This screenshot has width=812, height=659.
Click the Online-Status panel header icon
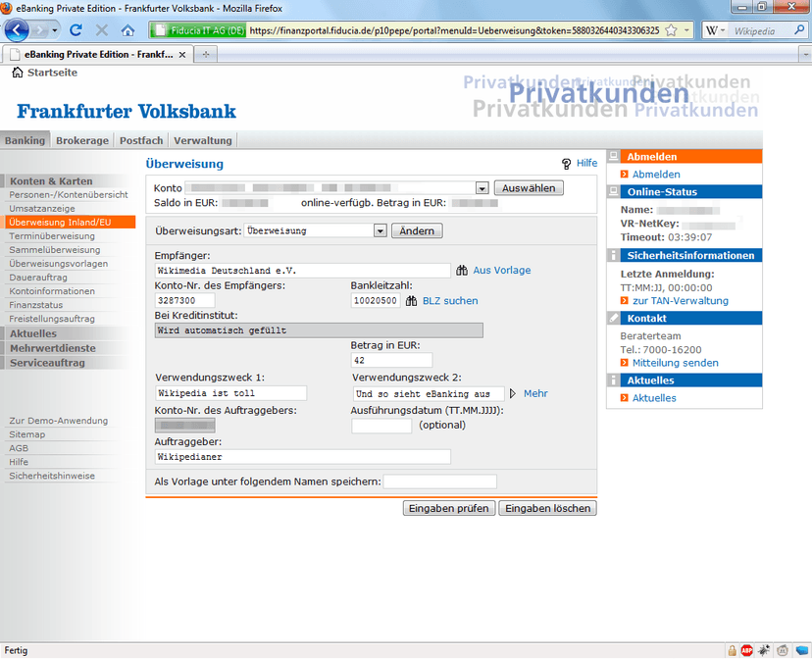pyautogui.click(x=614, y=191)
